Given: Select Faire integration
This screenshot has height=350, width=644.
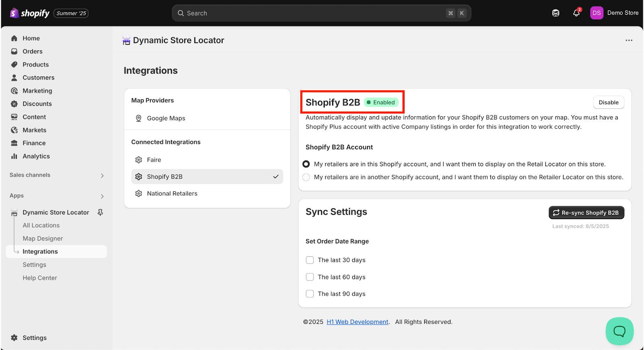Looking at the screenshot, I should click(x=207, y=160).
